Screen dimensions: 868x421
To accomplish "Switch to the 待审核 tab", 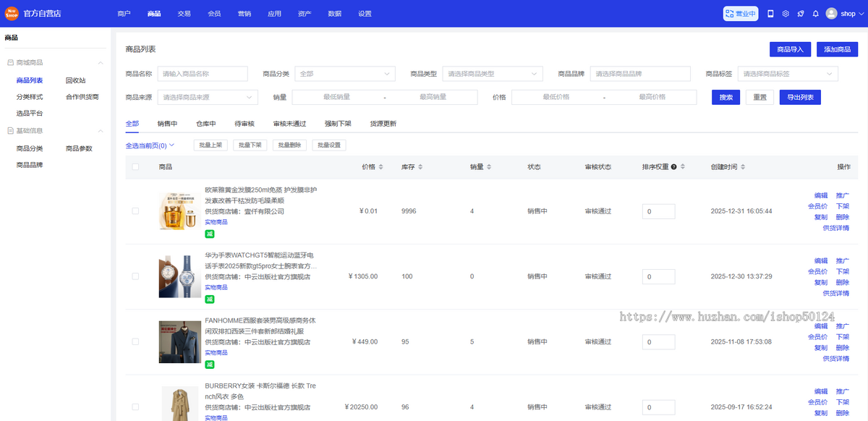I will tap(244, 124).
